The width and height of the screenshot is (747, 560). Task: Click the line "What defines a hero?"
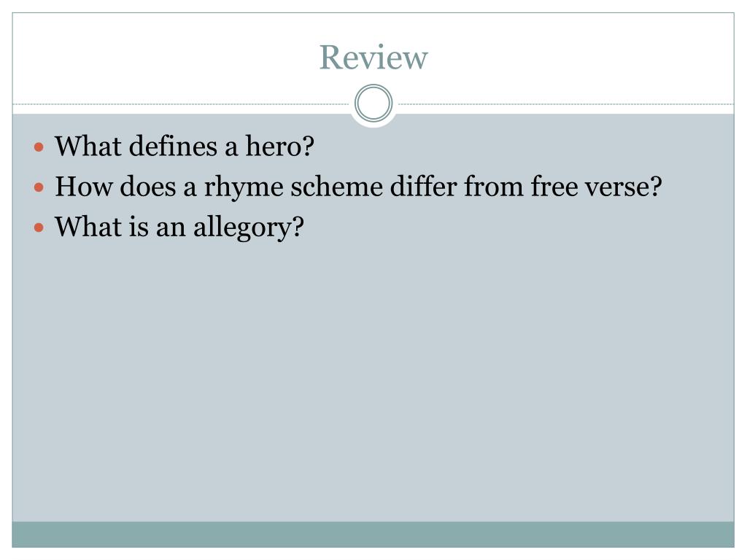(185, 146)
